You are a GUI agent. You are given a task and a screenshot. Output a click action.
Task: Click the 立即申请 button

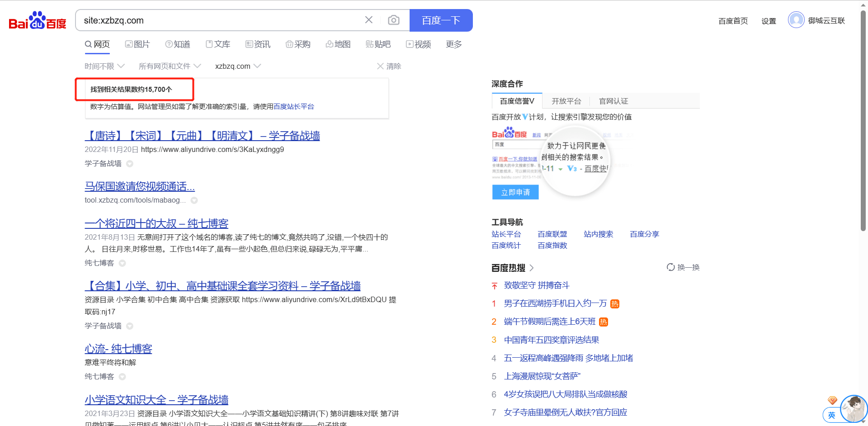point(515,192)
